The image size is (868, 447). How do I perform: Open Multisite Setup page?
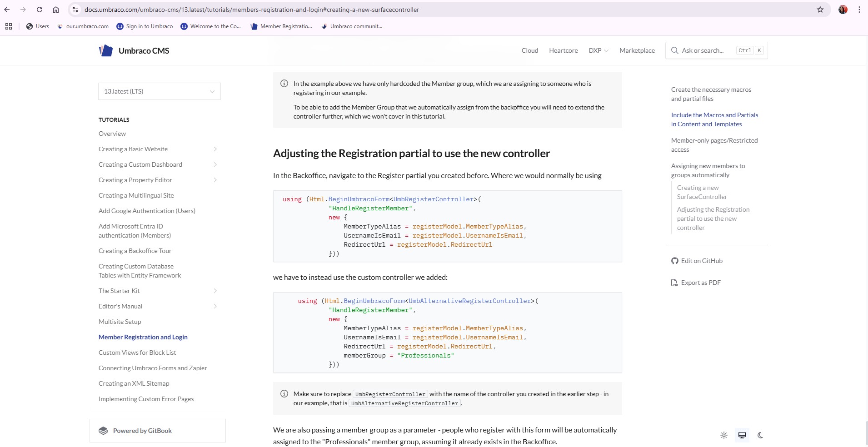click(120, 322)
